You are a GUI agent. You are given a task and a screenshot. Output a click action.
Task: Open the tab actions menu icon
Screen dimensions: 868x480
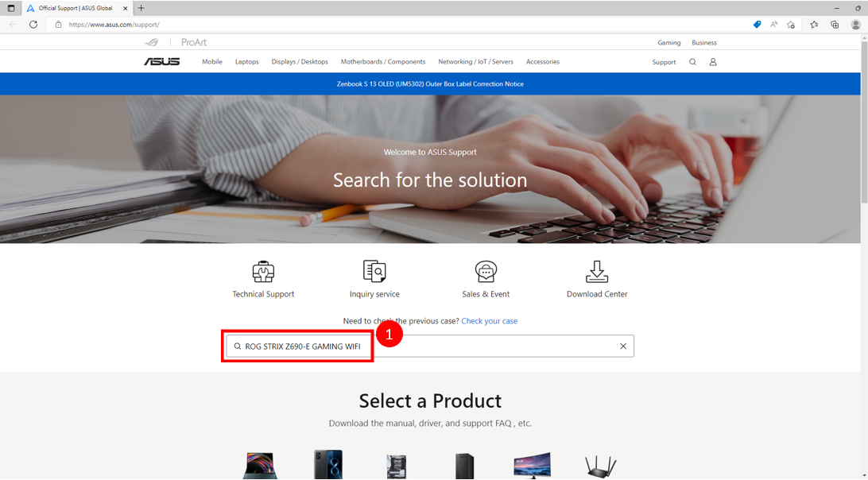[10, 8]
